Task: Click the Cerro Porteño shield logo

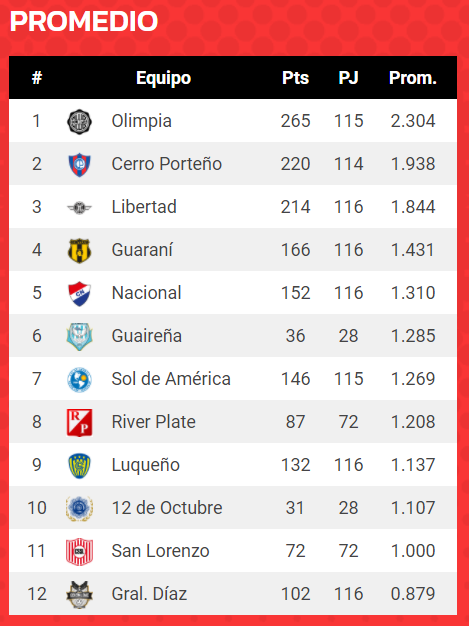Action: 79,164
